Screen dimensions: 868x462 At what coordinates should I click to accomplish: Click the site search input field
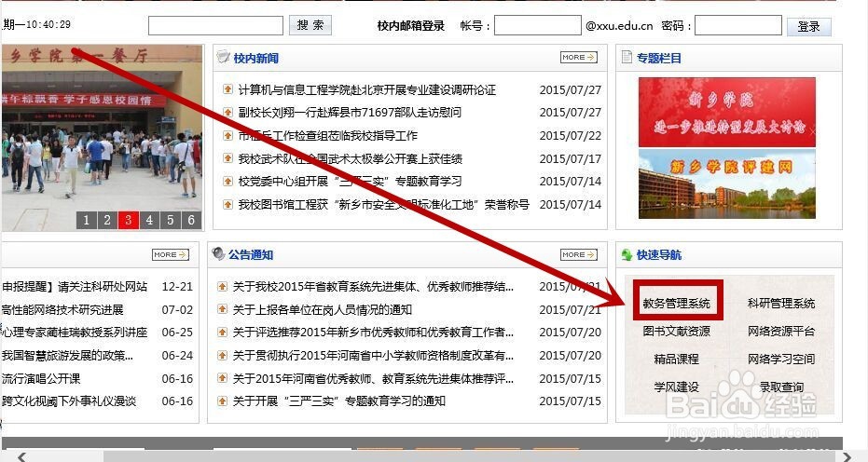215,25
